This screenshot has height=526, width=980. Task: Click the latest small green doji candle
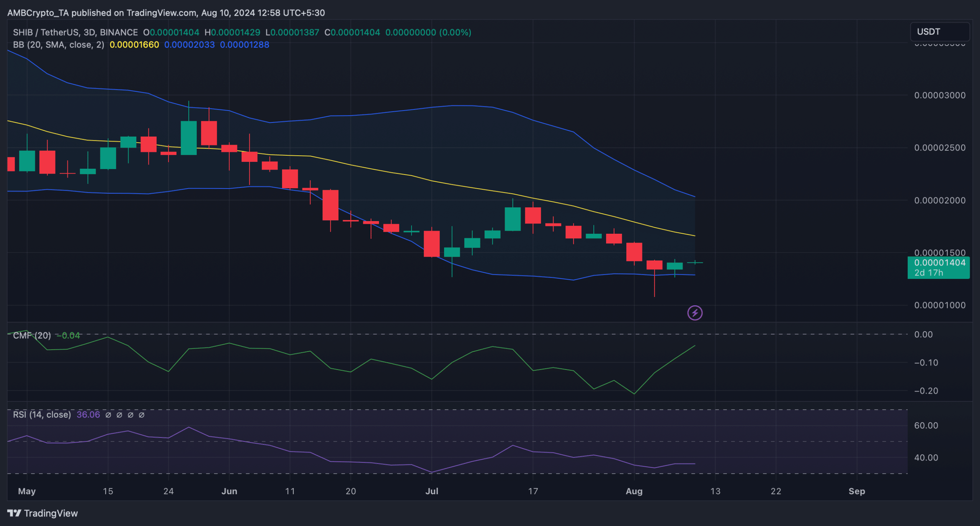[695, 262]
